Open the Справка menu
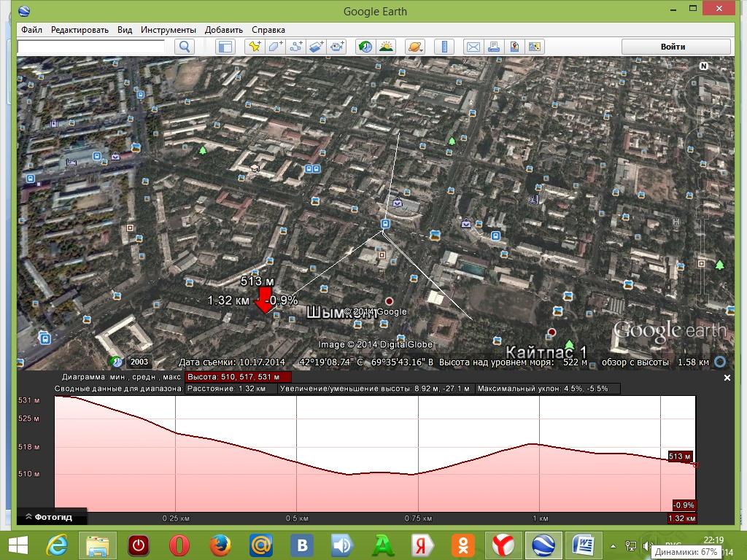Image resolution: width=747 pixels, height=560 pixels. 268,29
